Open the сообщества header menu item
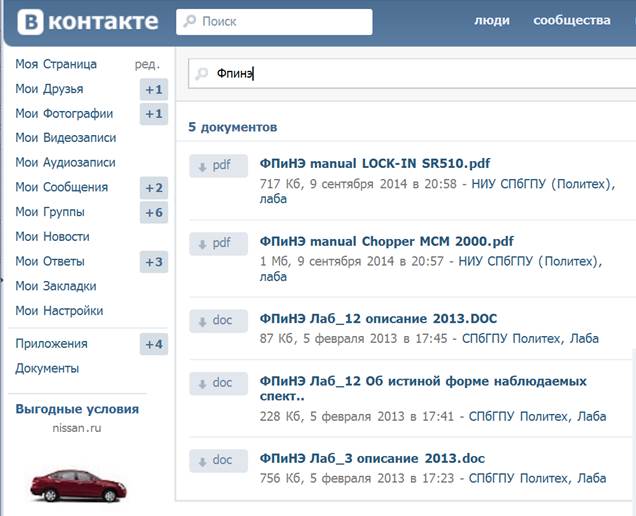Screen dimensions: 636x516 572,20
